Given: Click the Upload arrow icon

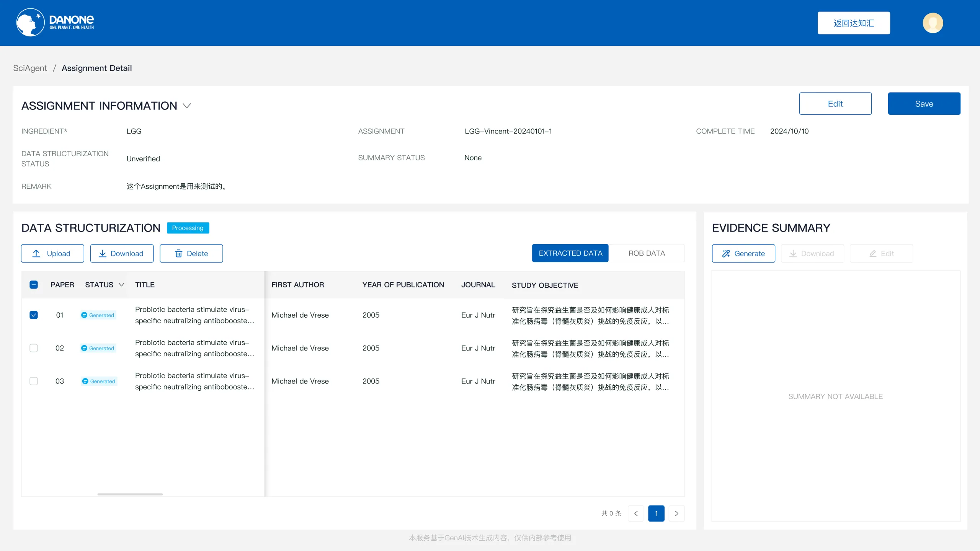Looking at the screenshot, I should (x=36, y=253).
